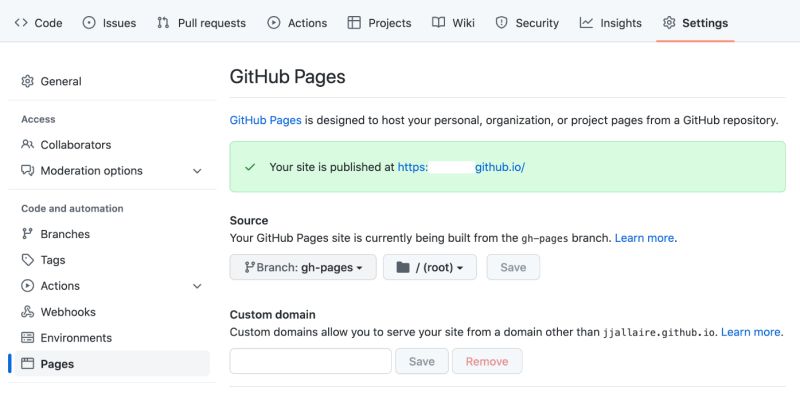
Task: View the Insights tab
Action: 610,23
